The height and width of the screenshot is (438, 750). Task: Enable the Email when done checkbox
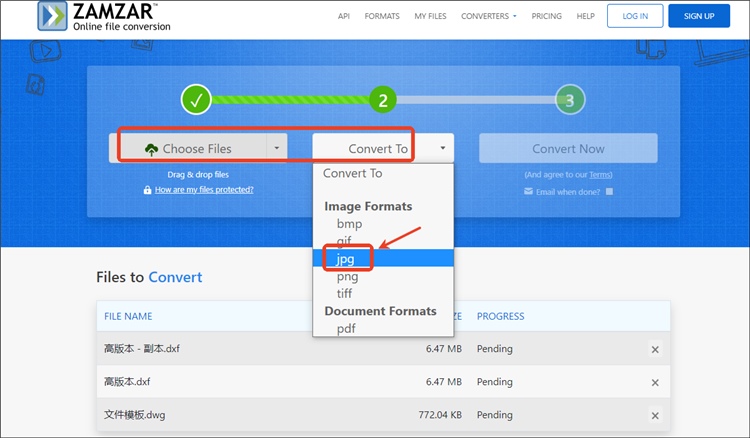tap(609, 191)
